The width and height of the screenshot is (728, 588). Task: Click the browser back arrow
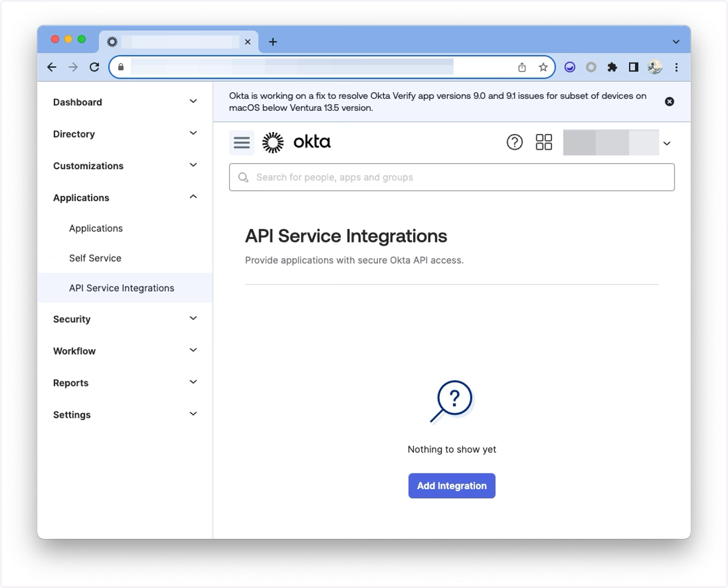[52, 67]
